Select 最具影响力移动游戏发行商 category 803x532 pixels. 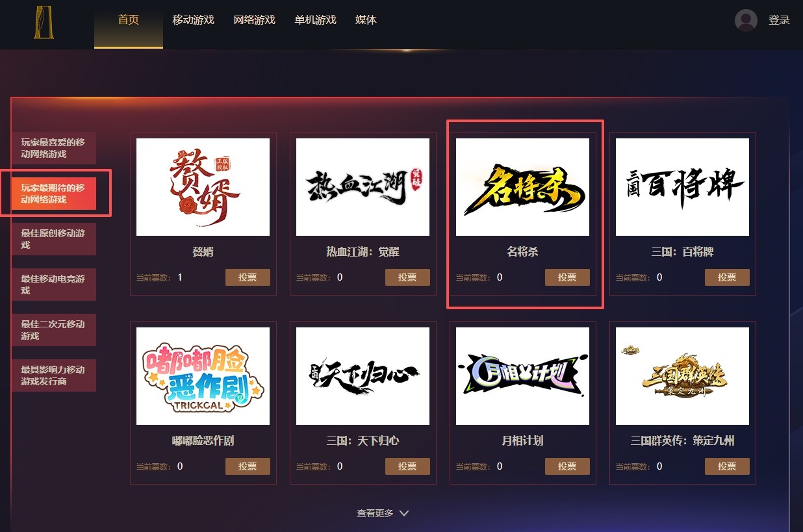coord(53,375)
